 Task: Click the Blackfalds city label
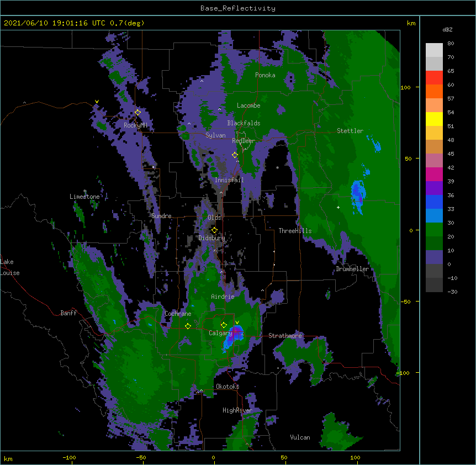[x=244, y=123]
